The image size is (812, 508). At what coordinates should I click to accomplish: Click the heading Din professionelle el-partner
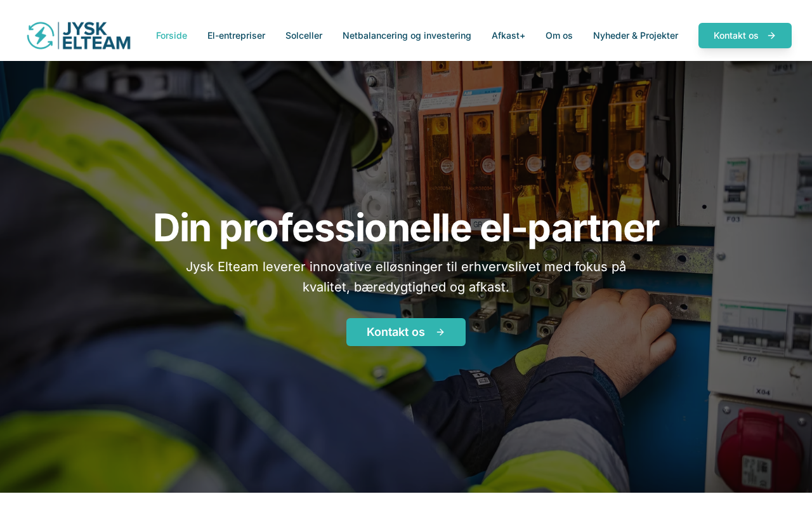406,227
